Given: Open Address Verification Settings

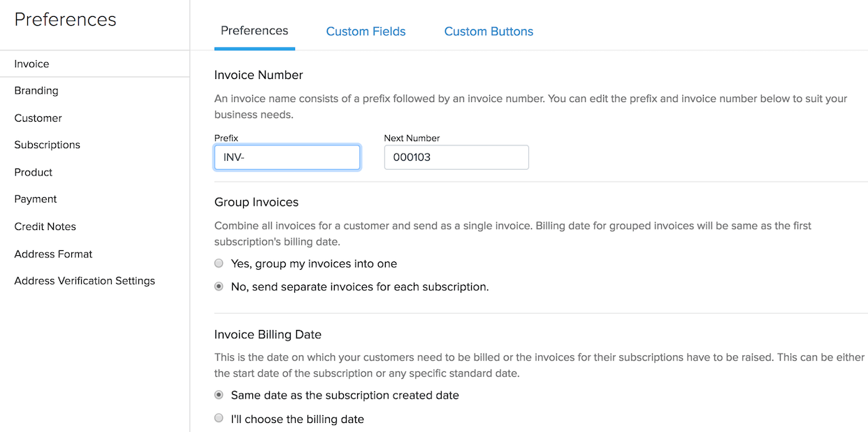Looking at the screenshot, I should pos(85,280).
